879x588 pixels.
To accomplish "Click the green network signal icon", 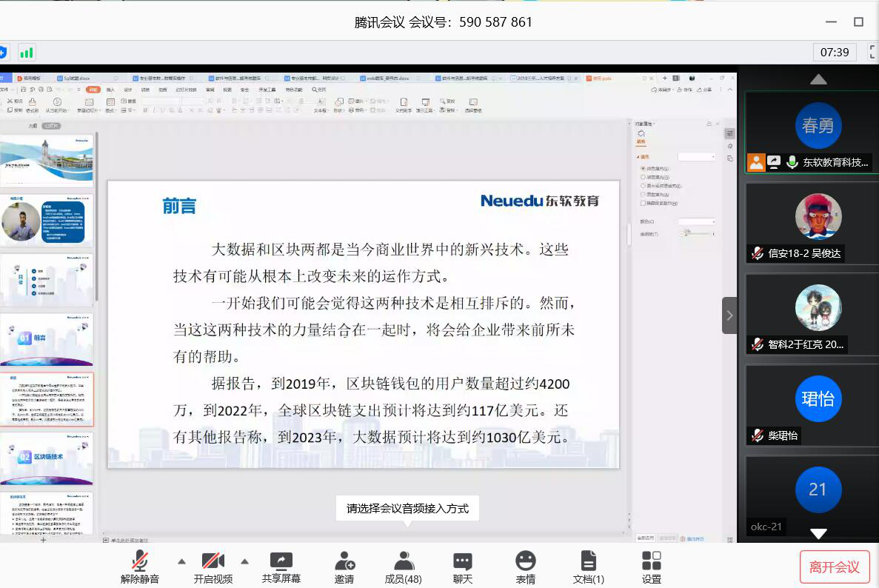I will (27, 53).
